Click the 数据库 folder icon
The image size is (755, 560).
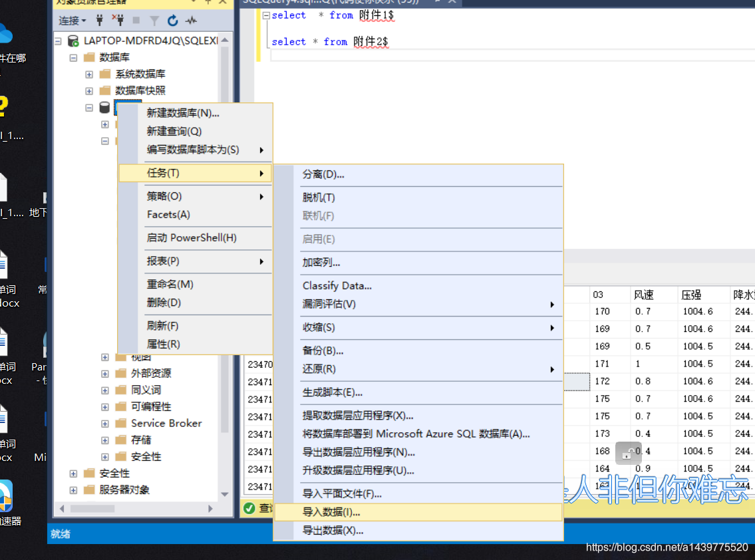89,57
